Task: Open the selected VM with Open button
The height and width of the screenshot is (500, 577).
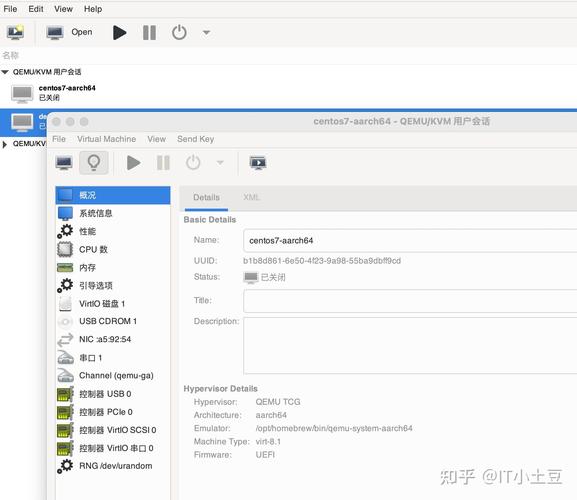Action: (x=70, y=32)
